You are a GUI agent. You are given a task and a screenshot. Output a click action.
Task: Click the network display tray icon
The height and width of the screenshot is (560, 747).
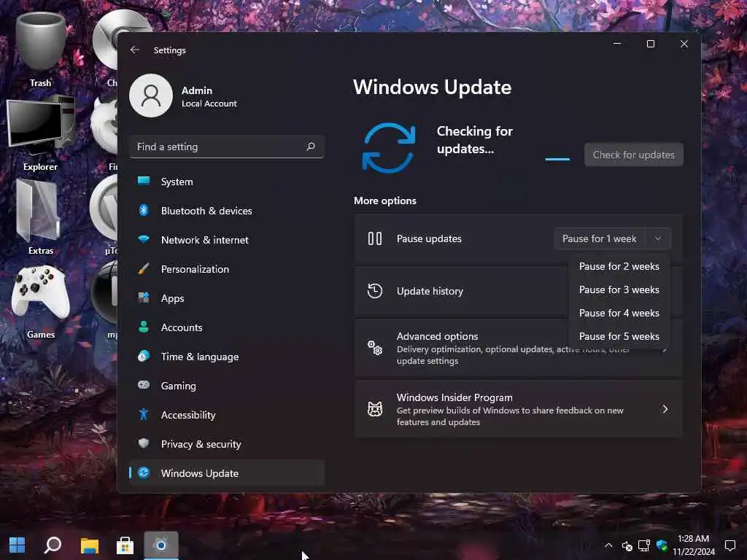point(644,545)
